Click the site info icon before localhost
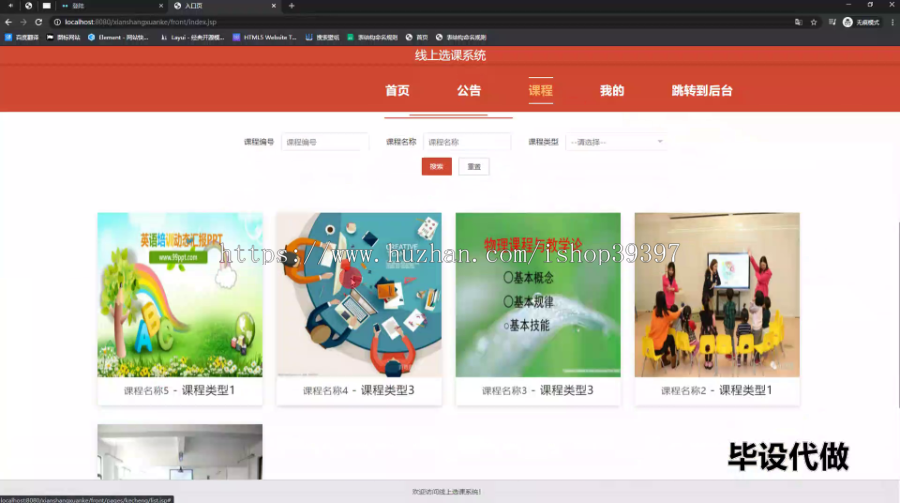 point(57,22)
